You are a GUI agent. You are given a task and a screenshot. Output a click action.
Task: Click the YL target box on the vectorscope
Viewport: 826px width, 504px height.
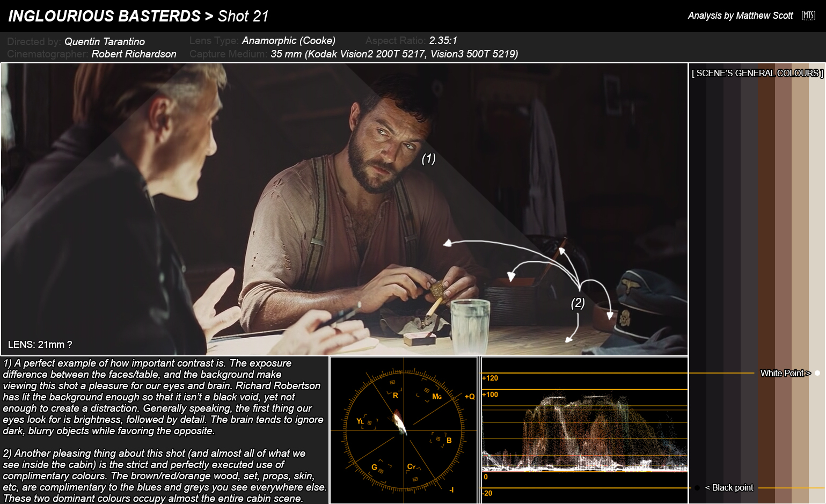tap(369, 423)
